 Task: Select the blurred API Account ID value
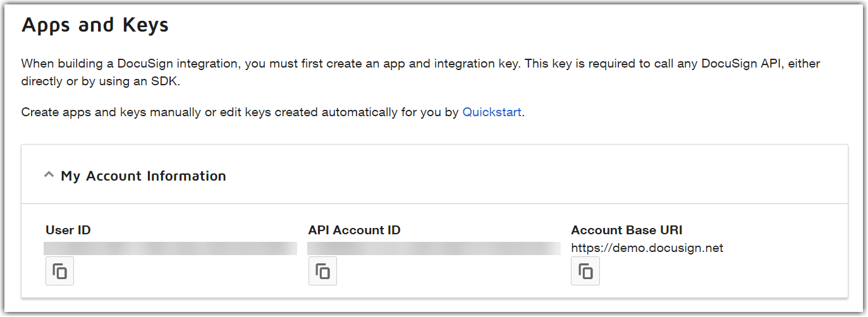[434, 248]
